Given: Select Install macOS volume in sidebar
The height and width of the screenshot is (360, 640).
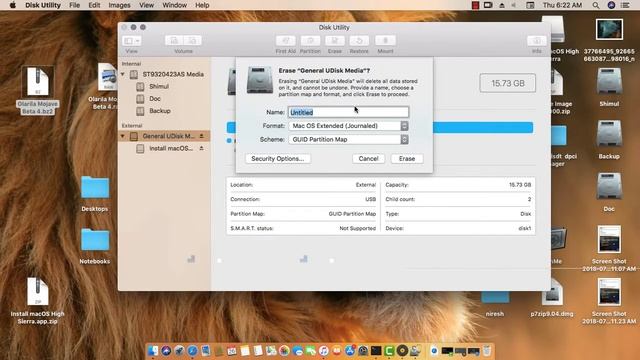Looking at the screenshot, I should coord(171,149).
